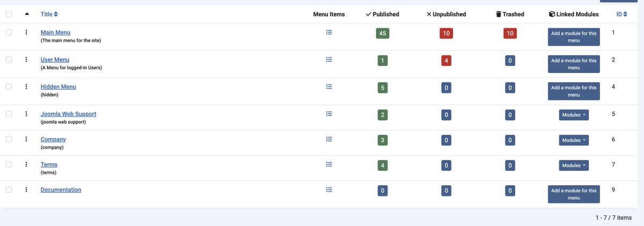Open the three-dot actions for Documentation
The width and height of the screenshot is (644, 226).
[26, 189]
